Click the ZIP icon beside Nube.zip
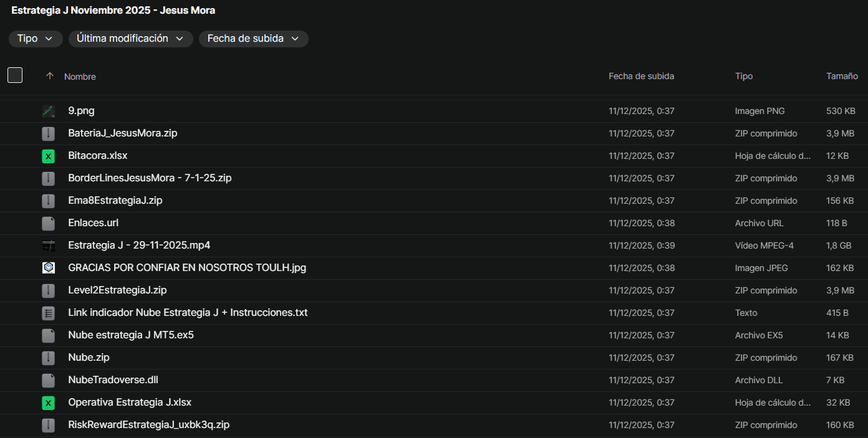 click(x=48, y=358)
